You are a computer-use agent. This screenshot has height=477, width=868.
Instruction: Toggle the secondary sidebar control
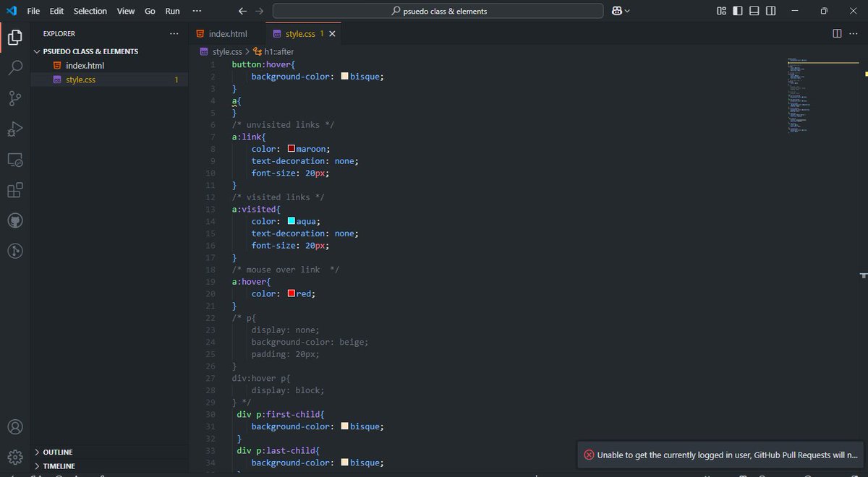point(770,11)
